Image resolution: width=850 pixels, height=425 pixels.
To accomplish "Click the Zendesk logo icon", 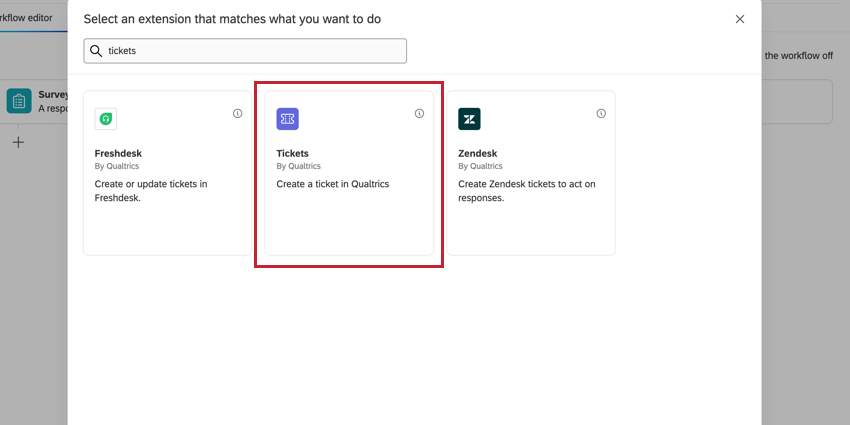I will point(469,119).
